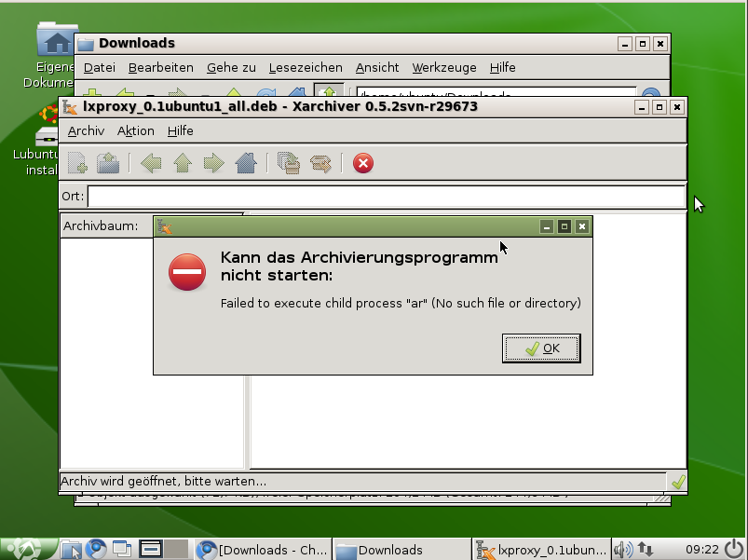748x560 pixels.
Task: Click the green check icon in Xarchiver status bar
Action: (x=678, y=482)
